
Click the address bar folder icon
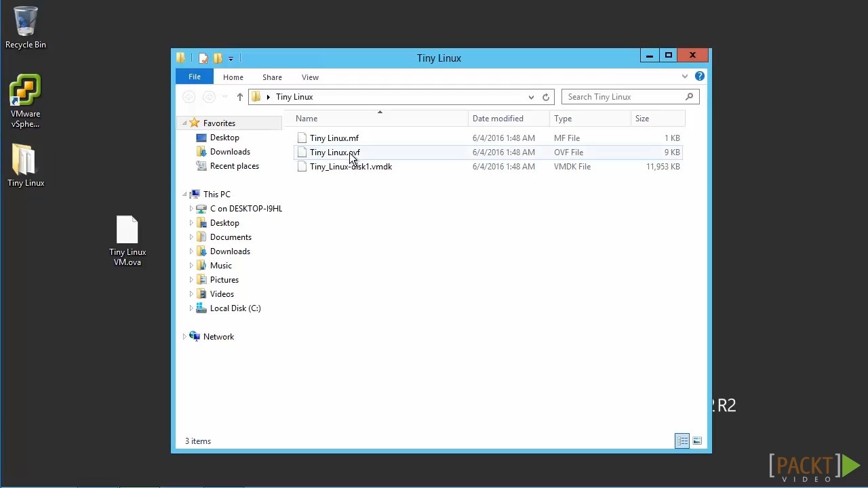pyautogui.click(x=256, y=97)
